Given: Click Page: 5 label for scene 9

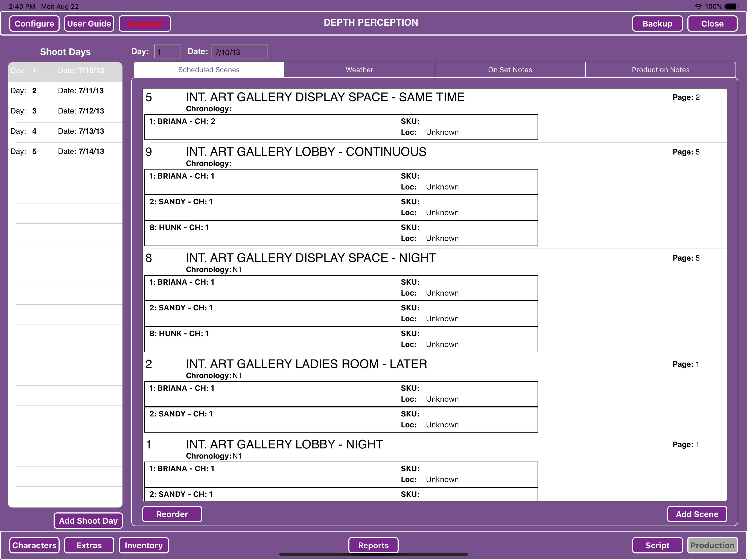Looking at the screenshot, I should click(x=686, y=152).
